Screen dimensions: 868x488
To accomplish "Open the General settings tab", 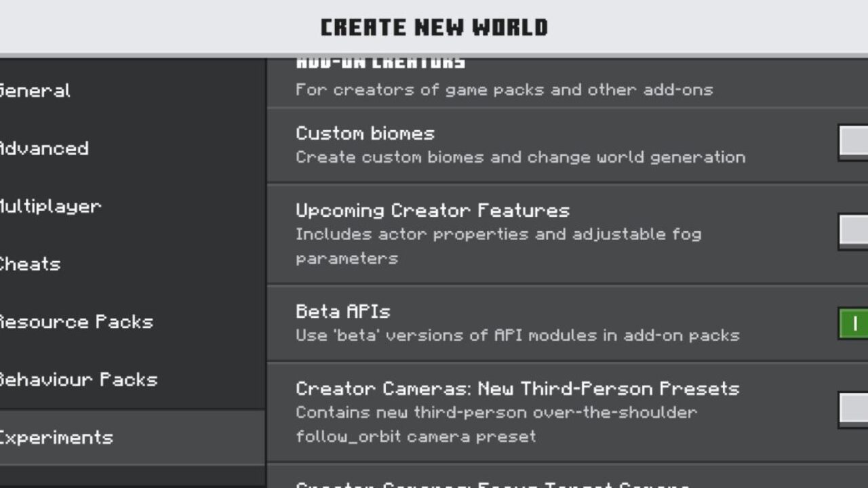I will click(132, 91).
